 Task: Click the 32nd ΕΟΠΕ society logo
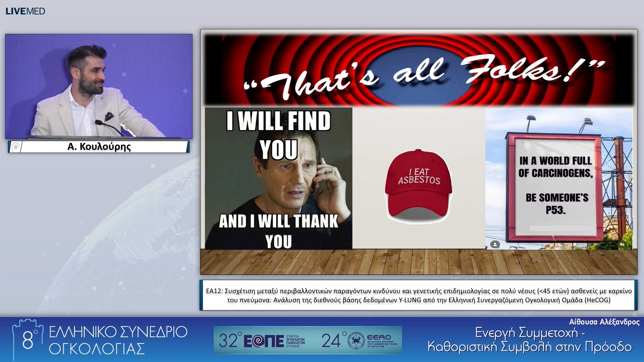click(262, 341)
